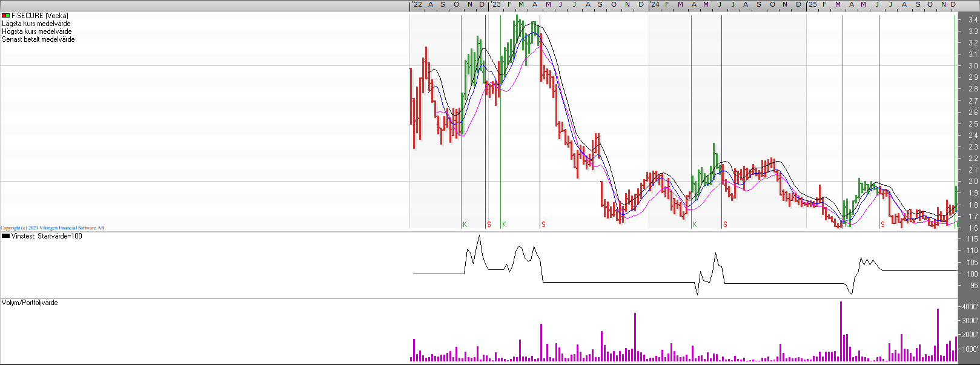The height and width of the screenshot is (365, 980).
Task: Click the green K buy marker in 2024
Action: click(695, 225)
